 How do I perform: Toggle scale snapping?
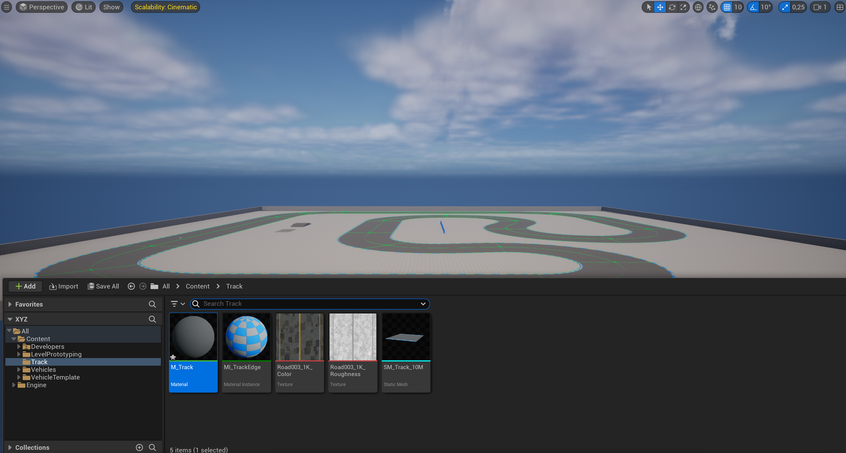(x=784, y=7)
